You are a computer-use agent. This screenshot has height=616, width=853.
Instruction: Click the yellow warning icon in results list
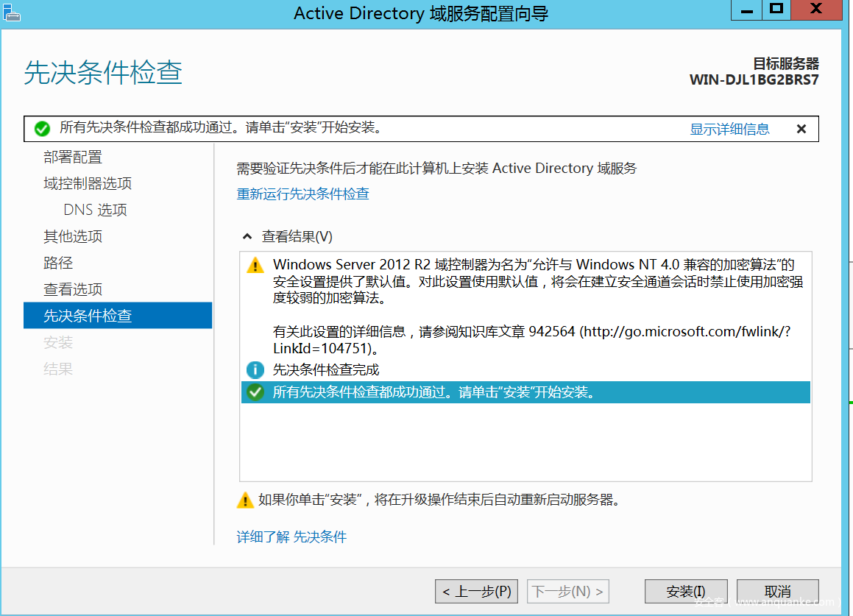point(255,266)
